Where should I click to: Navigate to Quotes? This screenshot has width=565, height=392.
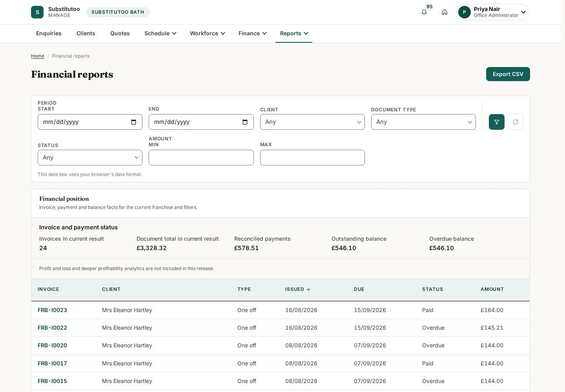click(120, 33)
